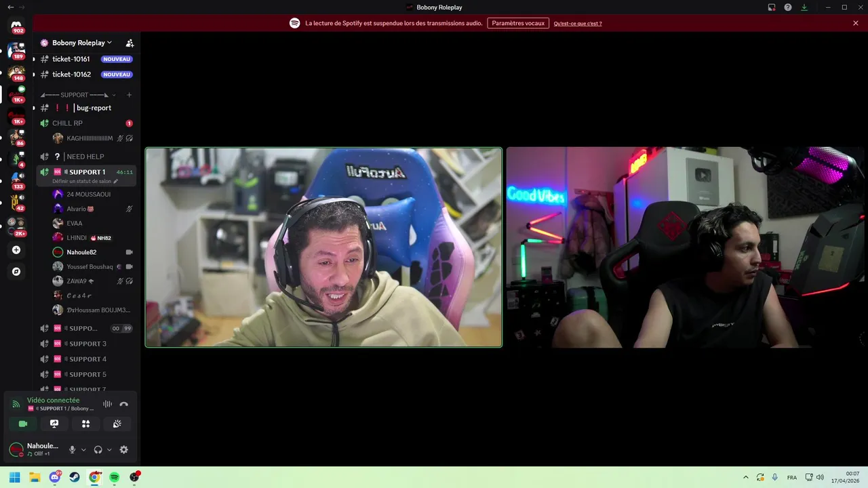Open voice connection details signal icon

tap(16, 404)
